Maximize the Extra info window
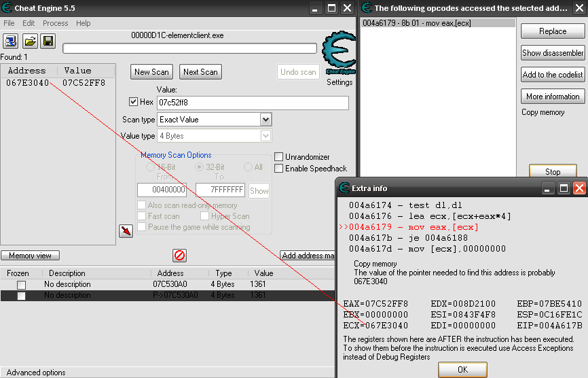The image size is (588, 378). tap(564, 188)
